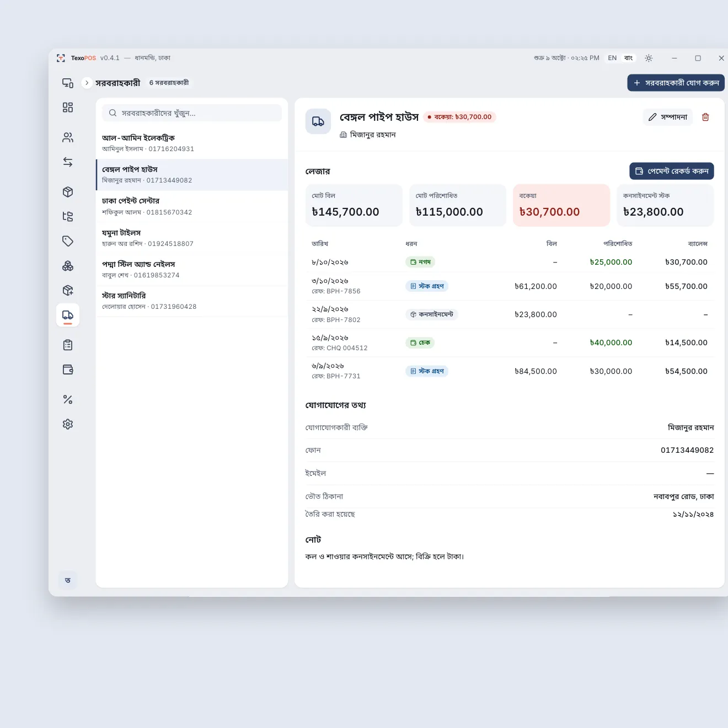The image size is (728, 728).
Task: Click the মোট পরিশোধিত ৳115,000.00 card
Action: 458,205
